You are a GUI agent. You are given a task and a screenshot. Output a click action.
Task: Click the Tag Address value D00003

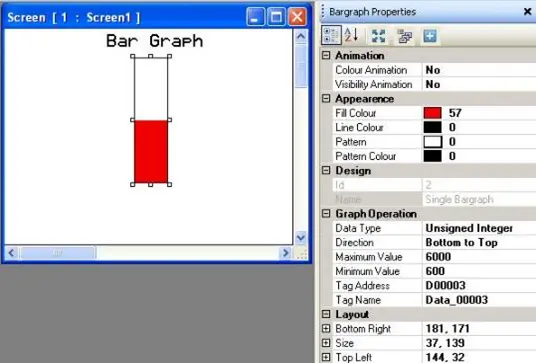pyautogui.click(x=445, y=285)
